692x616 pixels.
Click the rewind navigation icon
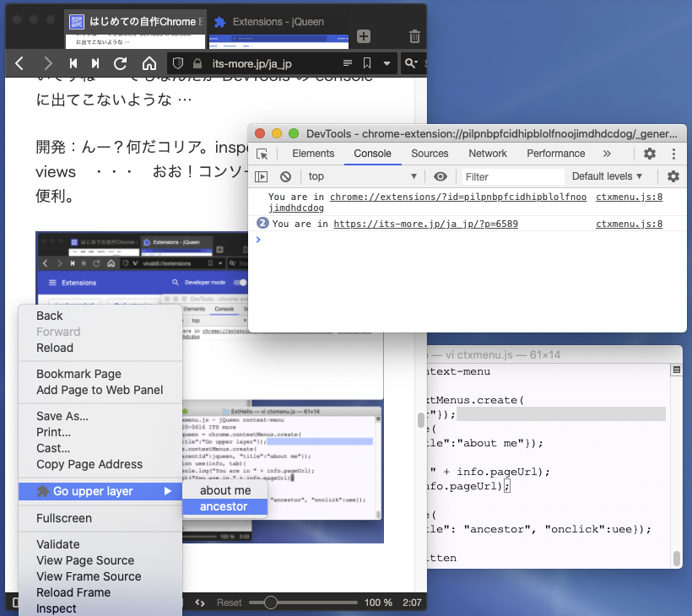(x=73, y=63)
